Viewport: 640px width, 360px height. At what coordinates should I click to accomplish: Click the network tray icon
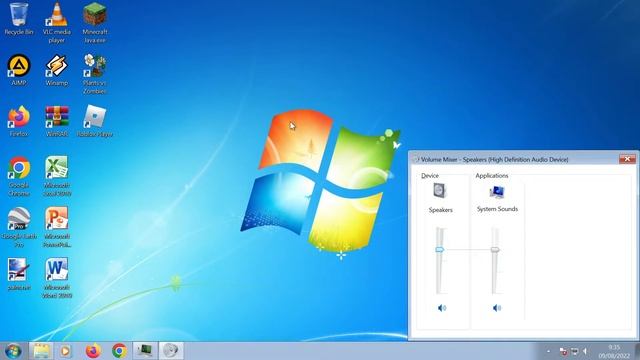click(574, 351)
